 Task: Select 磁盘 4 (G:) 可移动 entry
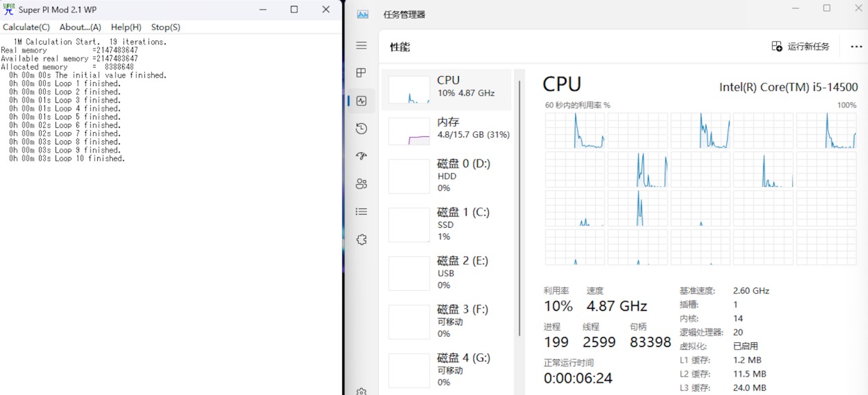pyautogui.click(x=446, y=370)
